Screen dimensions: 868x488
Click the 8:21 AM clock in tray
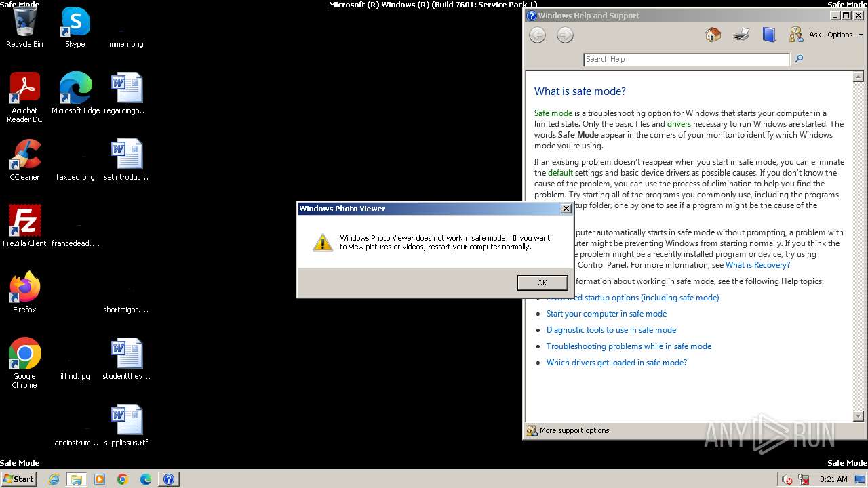tap(833, 479)
